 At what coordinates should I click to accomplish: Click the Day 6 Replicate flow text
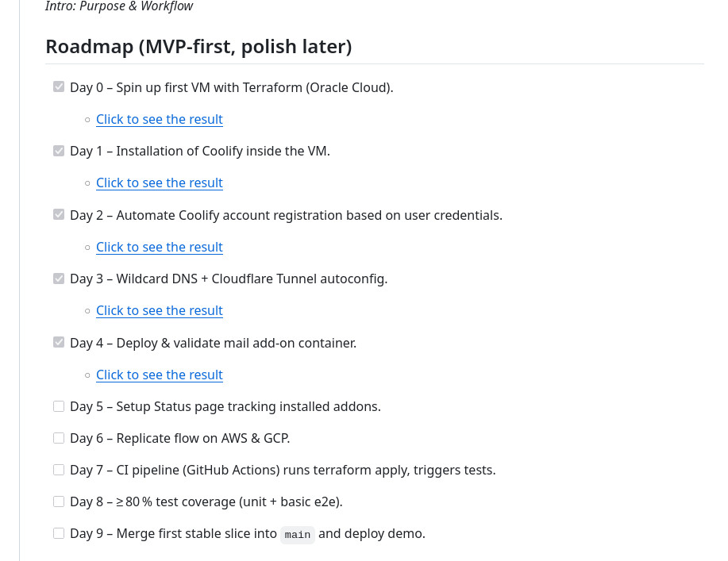pyautogui.click(x=179, y=438)
